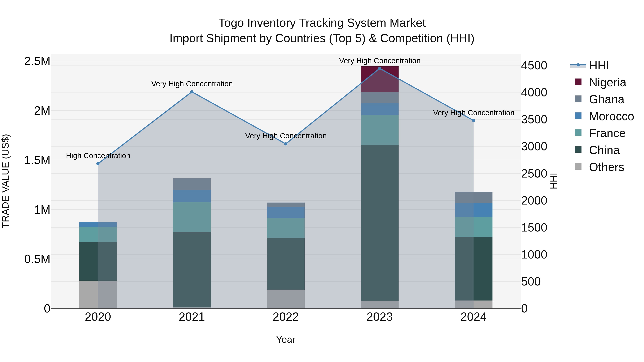Select the France segment in the 2023 bar
Image resolution: width=644 pixels, height=362 pixels.
[380, 130]
